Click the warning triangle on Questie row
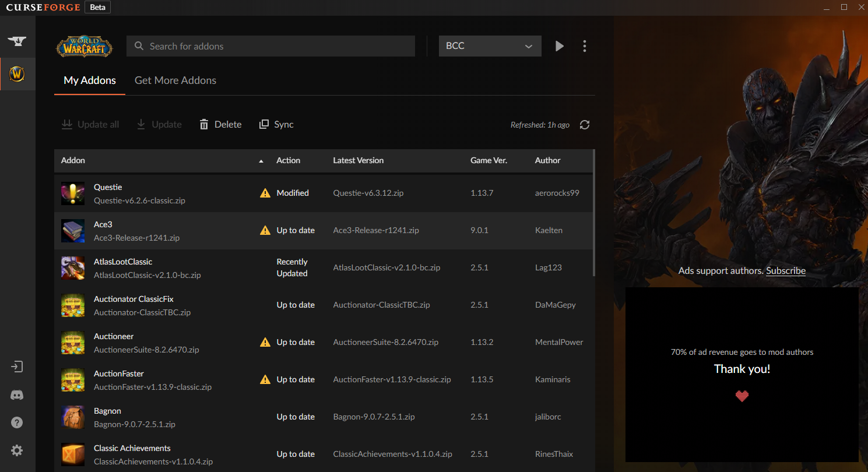Image resolution: width=868 pixels, height=472 pixels. pyautogui.click(x=265, y=193)
